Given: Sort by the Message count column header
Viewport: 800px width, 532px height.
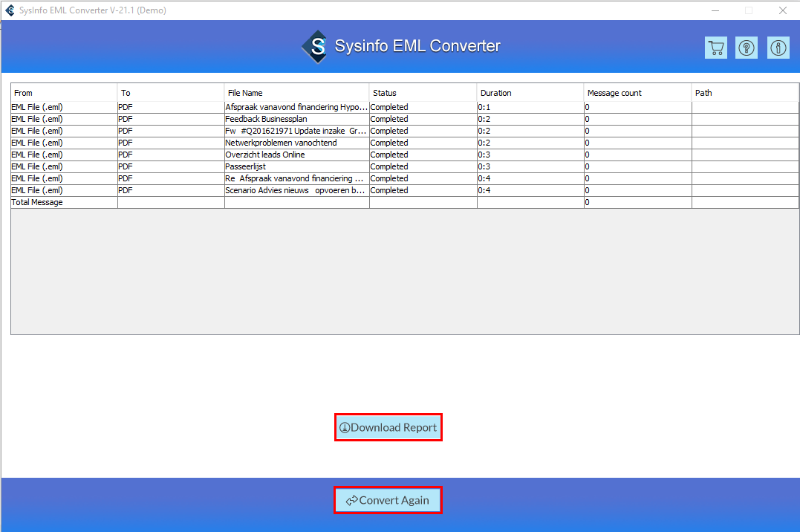Looking at the screenshot, I should 638,93.
